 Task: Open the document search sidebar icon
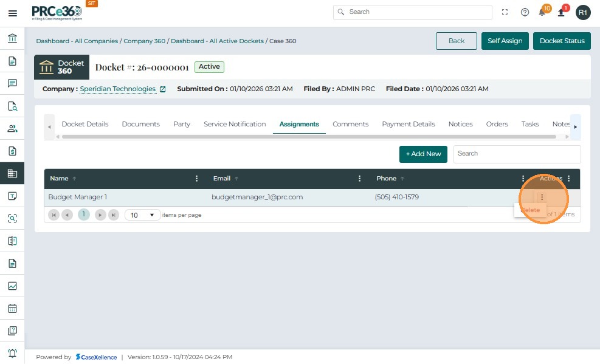(12, 106)
